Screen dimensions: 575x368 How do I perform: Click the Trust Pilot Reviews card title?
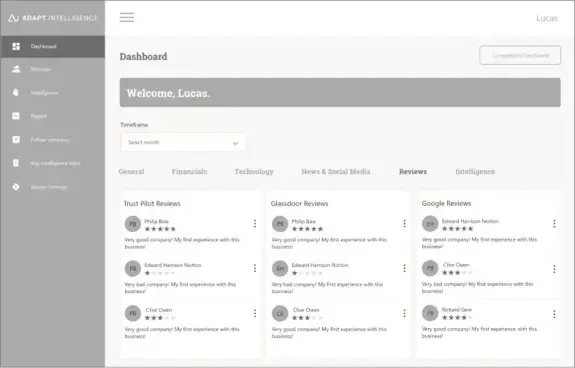pos(152,203)
